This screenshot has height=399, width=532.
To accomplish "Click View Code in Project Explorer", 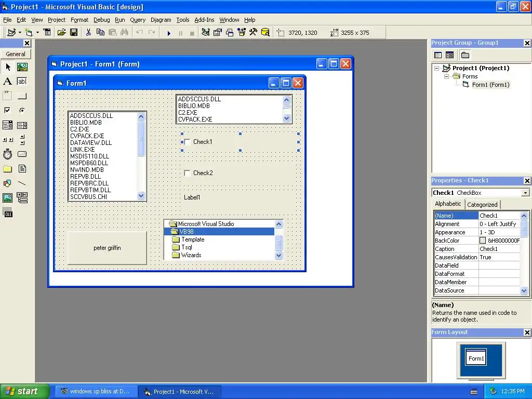I will (x=438, y=55).
